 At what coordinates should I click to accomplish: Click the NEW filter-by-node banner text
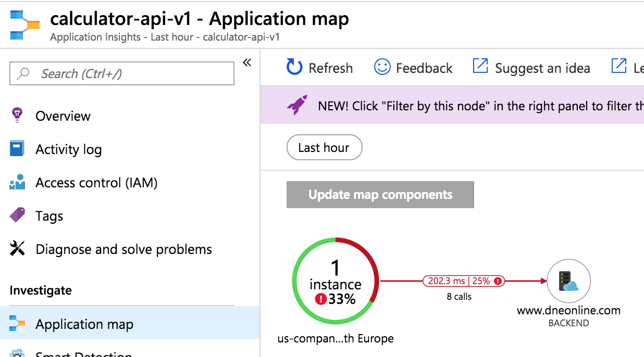point(480,106)
